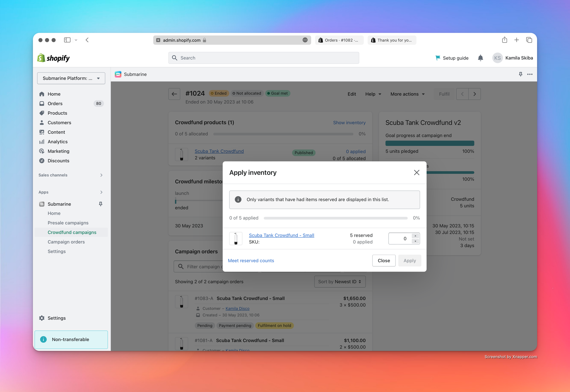Open Crowdfund campaigns
This screenshot has width=570, height=392.
pyautogui.click(x=72, y=232)
